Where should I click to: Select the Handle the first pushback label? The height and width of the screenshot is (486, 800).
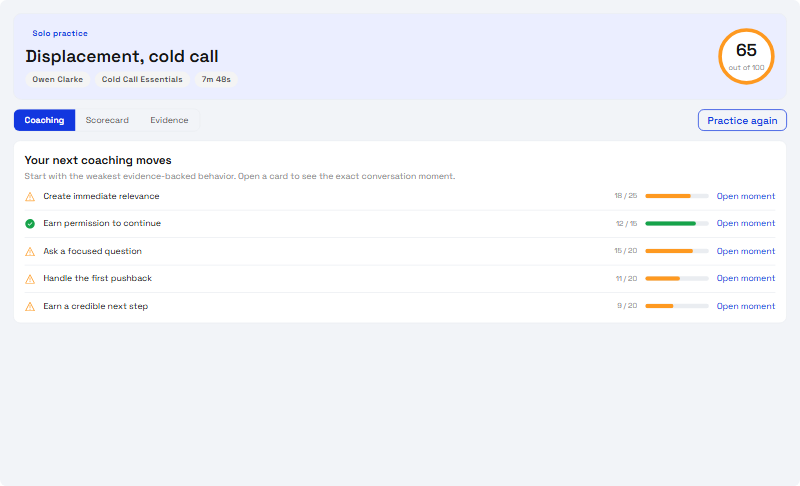pyautogui.click(x=97, y=278)
